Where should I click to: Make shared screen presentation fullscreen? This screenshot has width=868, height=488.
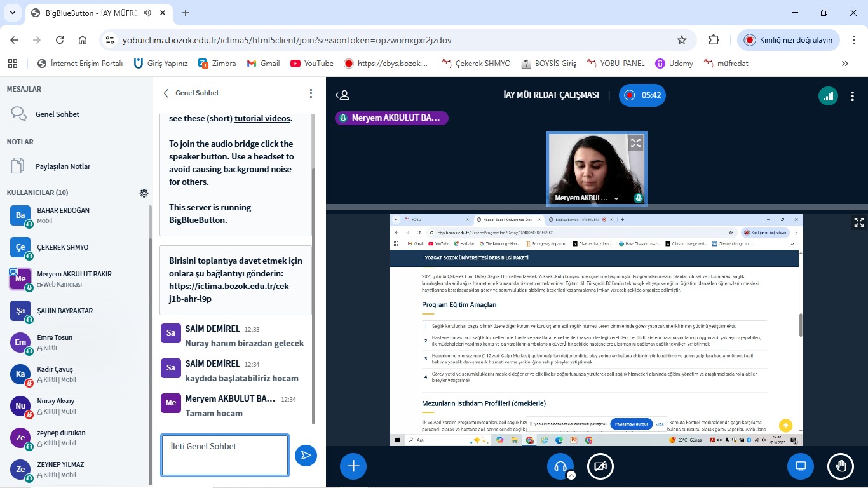click(x=858, y=222)
